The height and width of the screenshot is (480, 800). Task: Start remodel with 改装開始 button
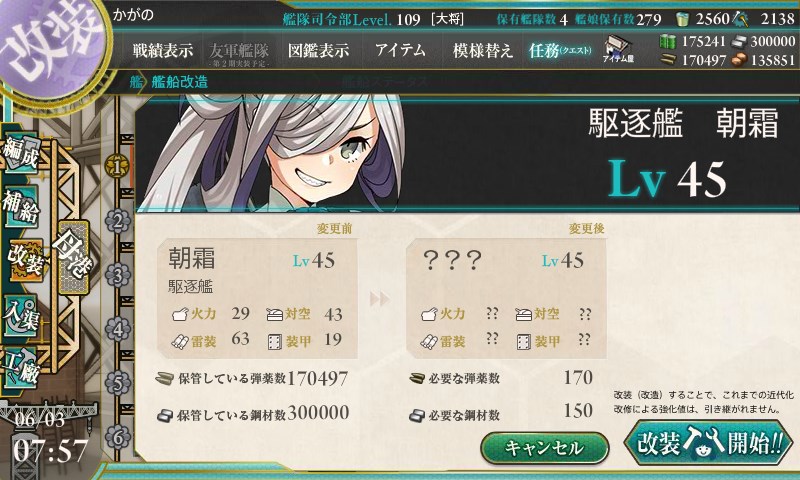pyautogui.click(x=709, y=443)
